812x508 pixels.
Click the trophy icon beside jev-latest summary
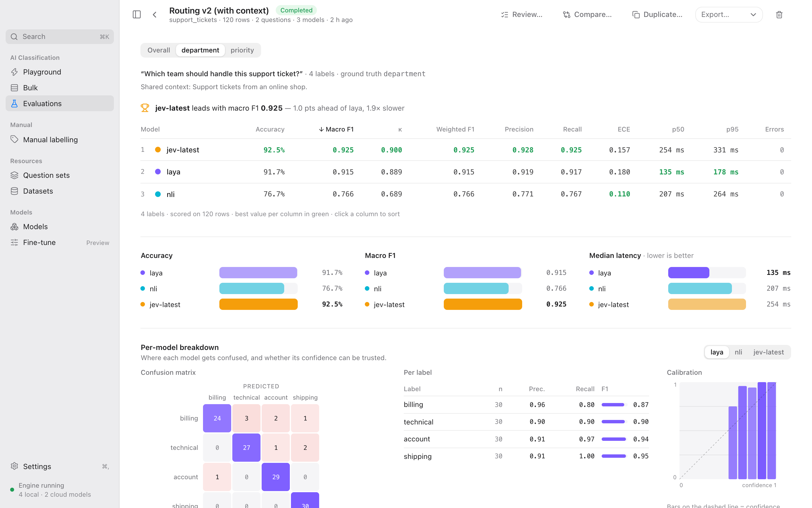(x=145, y=108)
